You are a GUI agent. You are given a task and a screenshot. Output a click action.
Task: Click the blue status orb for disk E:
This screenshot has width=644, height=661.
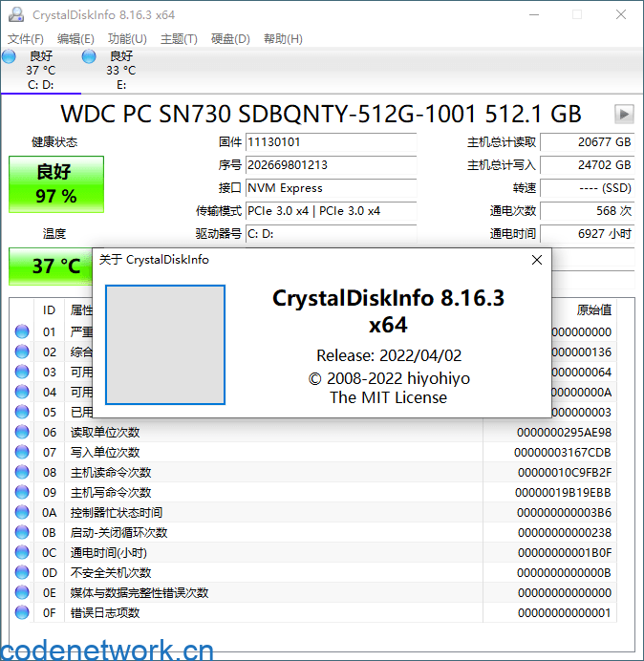[89, 56]
